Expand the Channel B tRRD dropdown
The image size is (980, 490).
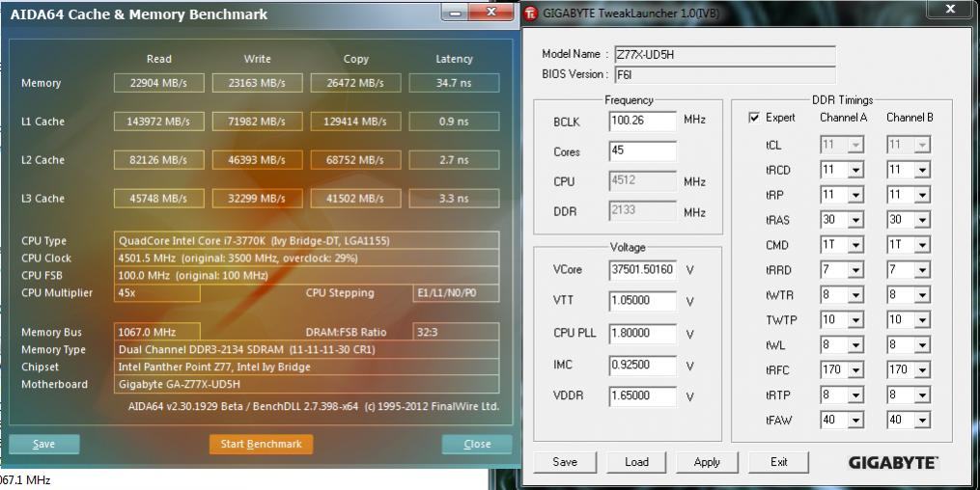click(922, 270)
